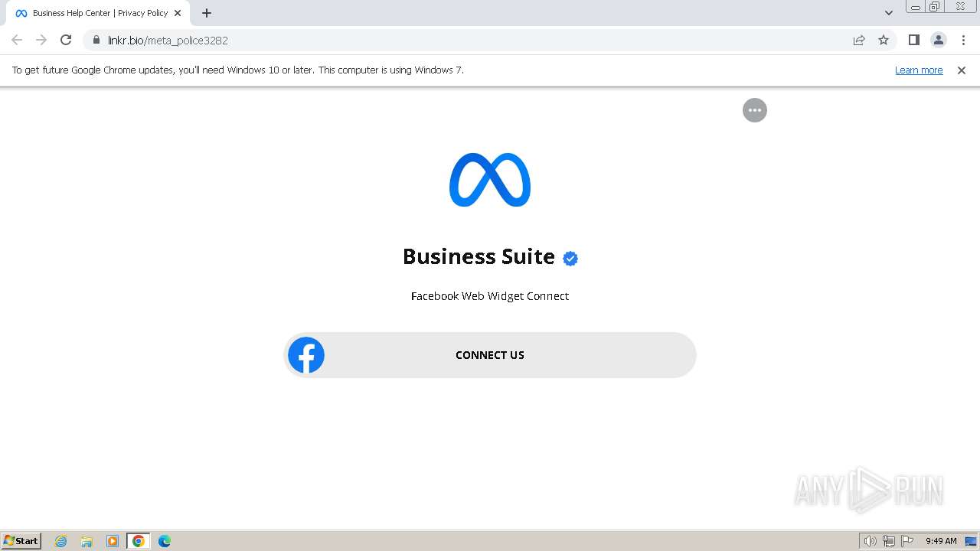Reload the current page
The width and height of the screenshot is (980, 551).
click(x=66, y=40)
